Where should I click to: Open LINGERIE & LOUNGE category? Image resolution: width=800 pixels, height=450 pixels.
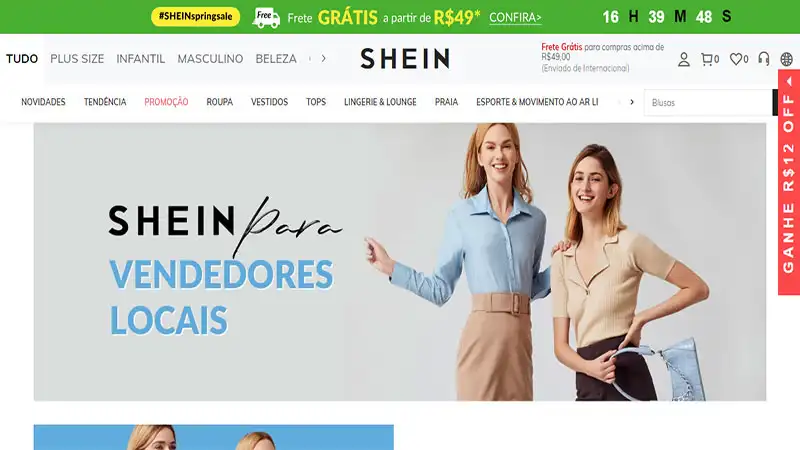(380, 102)
